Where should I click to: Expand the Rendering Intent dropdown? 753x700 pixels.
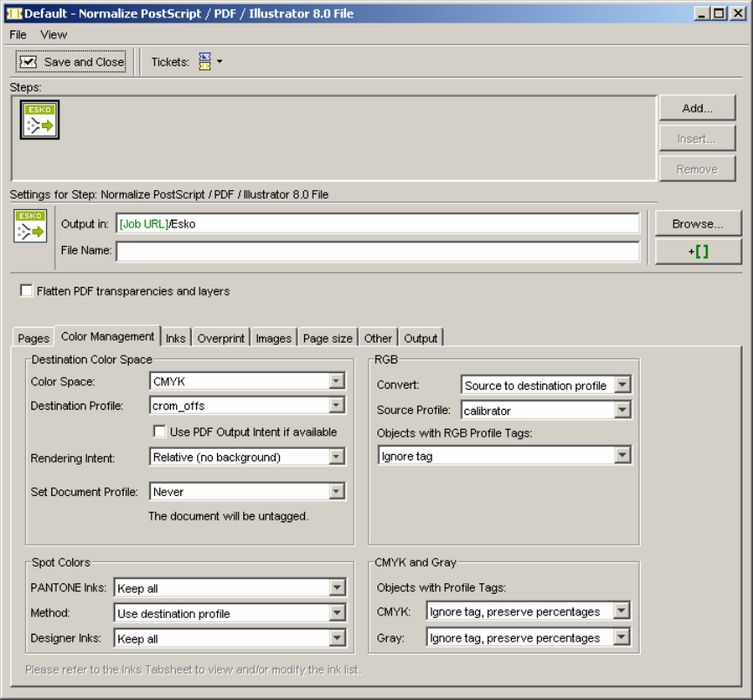point(336,457)
